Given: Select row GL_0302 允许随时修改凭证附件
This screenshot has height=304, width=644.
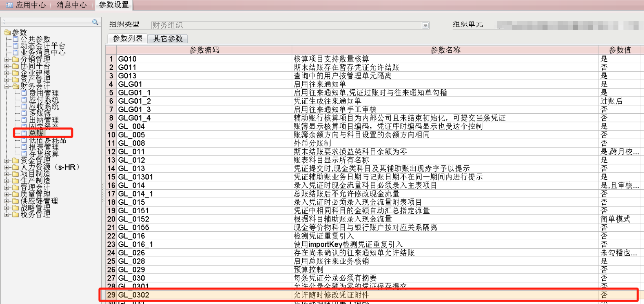Looking at the screenshot, I should pyautogui.click(x=331, y=295).
